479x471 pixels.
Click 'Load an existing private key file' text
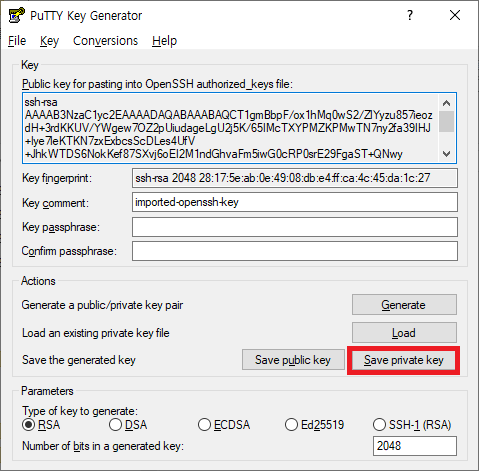click(96, 333)
